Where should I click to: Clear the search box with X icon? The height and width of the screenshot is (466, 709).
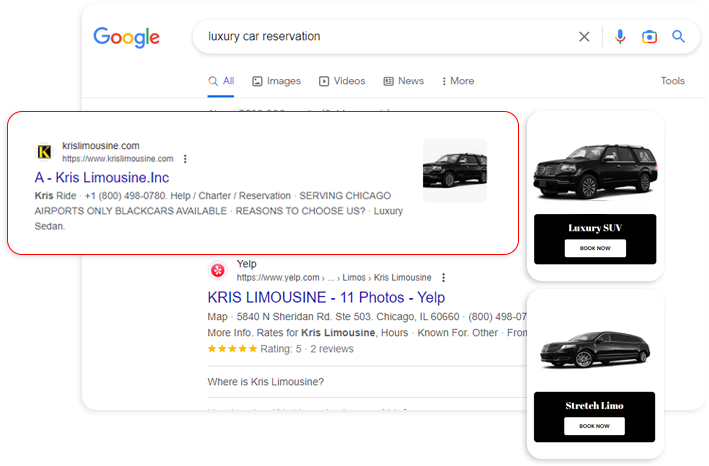click(x=585, y=37)
